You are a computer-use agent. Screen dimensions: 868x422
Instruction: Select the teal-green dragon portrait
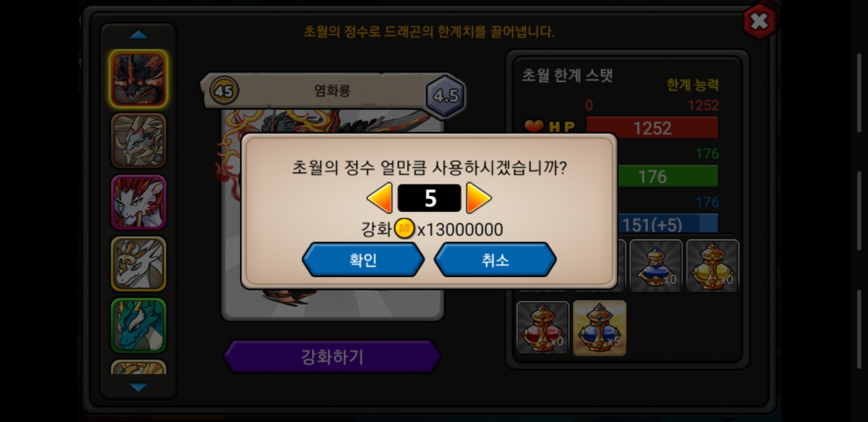139,325
